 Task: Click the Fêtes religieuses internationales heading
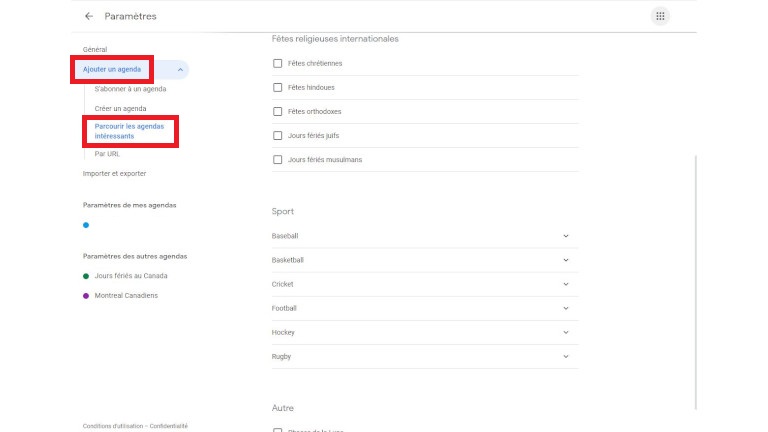pyautogui.click(x=335, y=39)
